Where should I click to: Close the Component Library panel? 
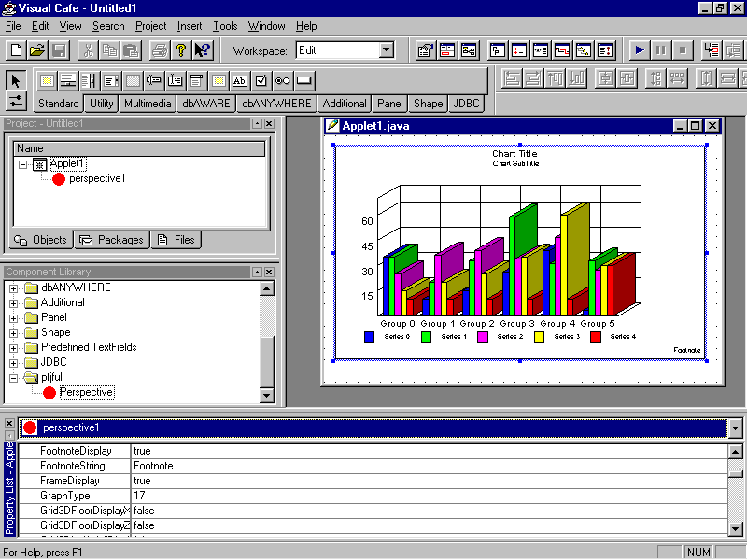tap(269, 272)
